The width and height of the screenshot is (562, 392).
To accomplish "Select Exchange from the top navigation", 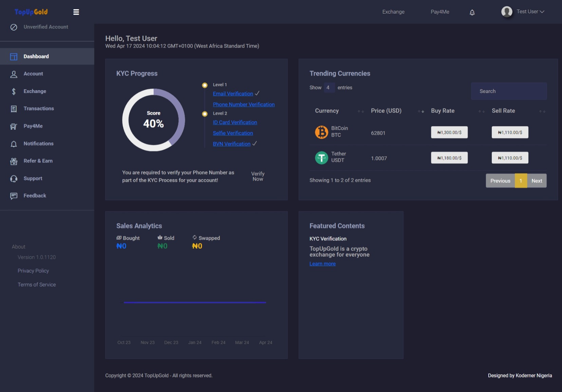I will 393,12.
